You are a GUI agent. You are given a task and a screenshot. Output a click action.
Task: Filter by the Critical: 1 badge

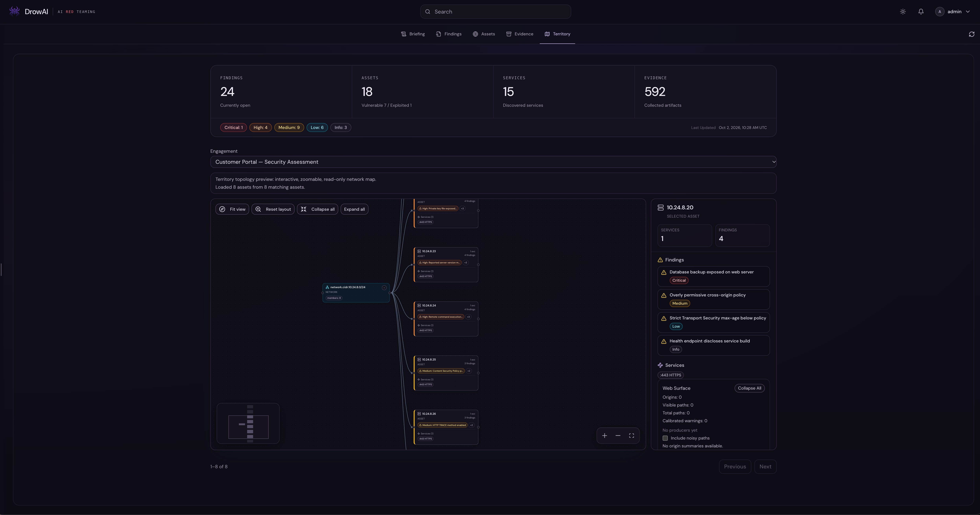[234, 128]
